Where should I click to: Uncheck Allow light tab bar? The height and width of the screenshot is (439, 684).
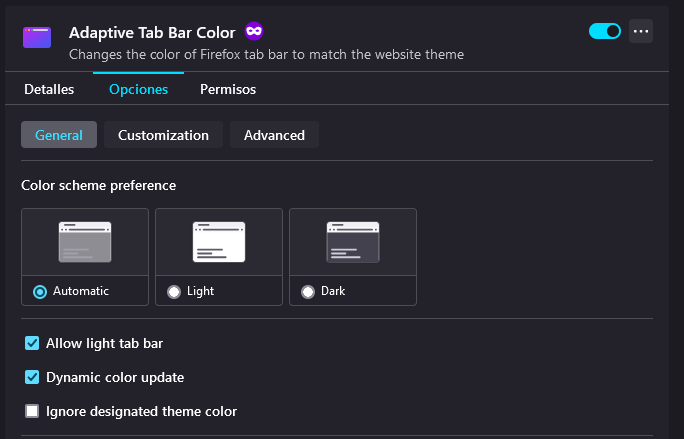tap(32, 343)
